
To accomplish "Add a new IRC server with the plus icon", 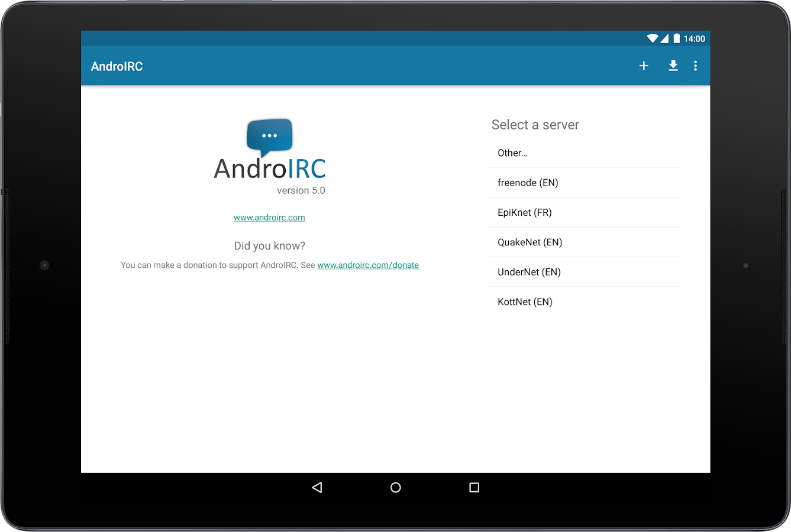I will click(x=644, y=66).
